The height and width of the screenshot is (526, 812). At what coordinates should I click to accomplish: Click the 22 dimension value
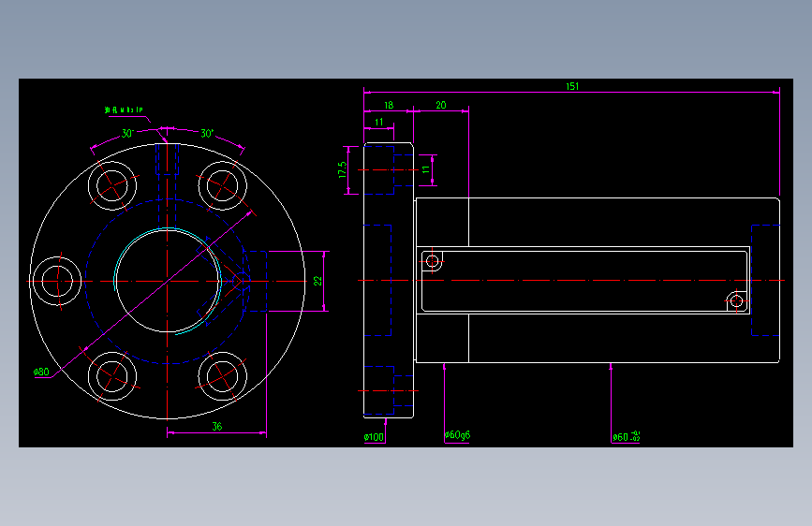click(317, 281)
